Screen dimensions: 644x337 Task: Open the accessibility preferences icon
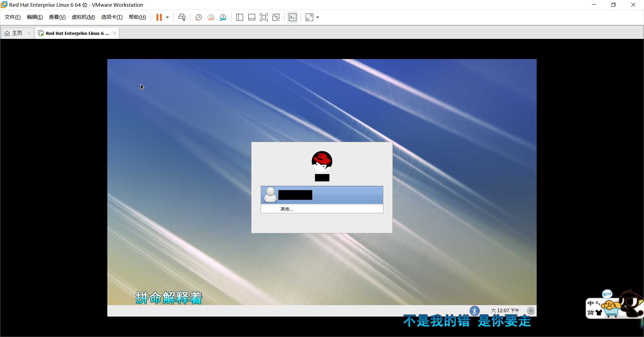(475, 311)
